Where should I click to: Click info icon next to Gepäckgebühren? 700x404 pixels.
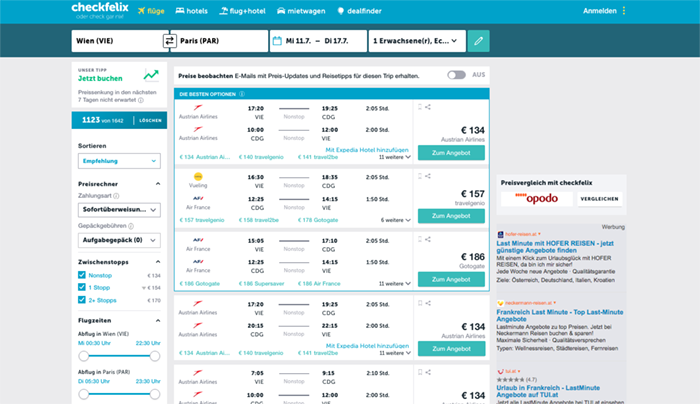pos(131,226)
